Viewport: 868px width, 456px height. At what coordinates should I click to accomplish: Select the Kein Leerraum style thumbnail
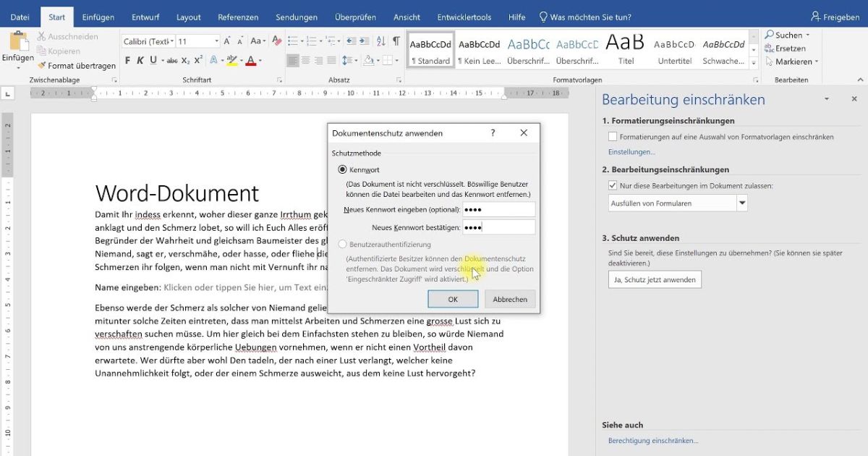(479, 49)
